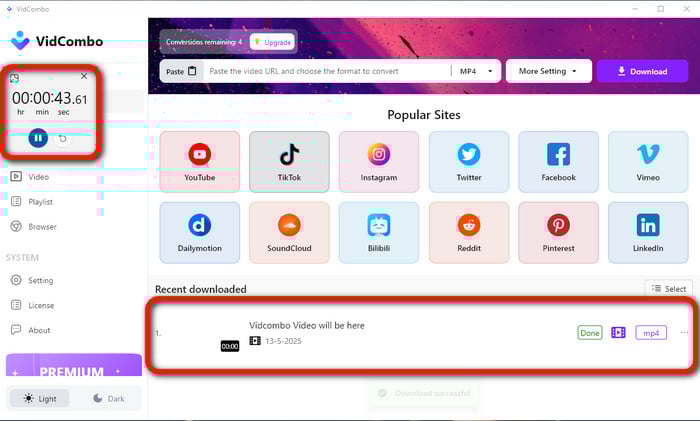Click the film strip icon next to Done
The image size is (700, 421).
coord(618,333)
